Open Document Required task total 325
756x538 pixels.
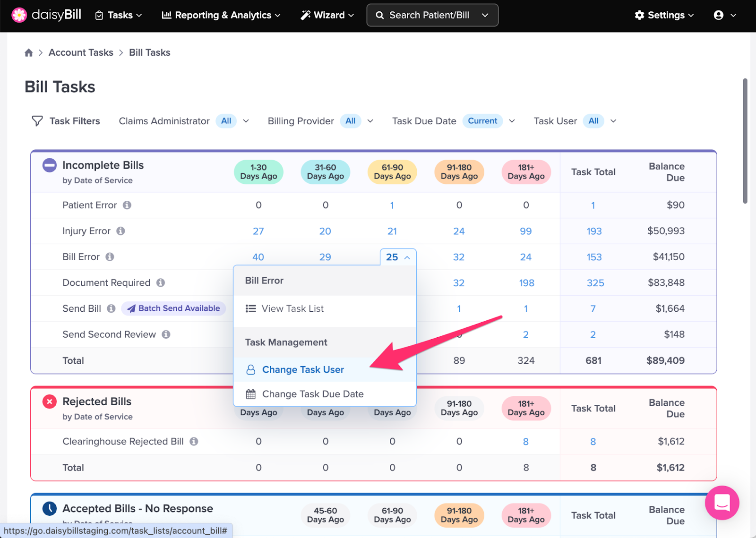pos(595,282)
